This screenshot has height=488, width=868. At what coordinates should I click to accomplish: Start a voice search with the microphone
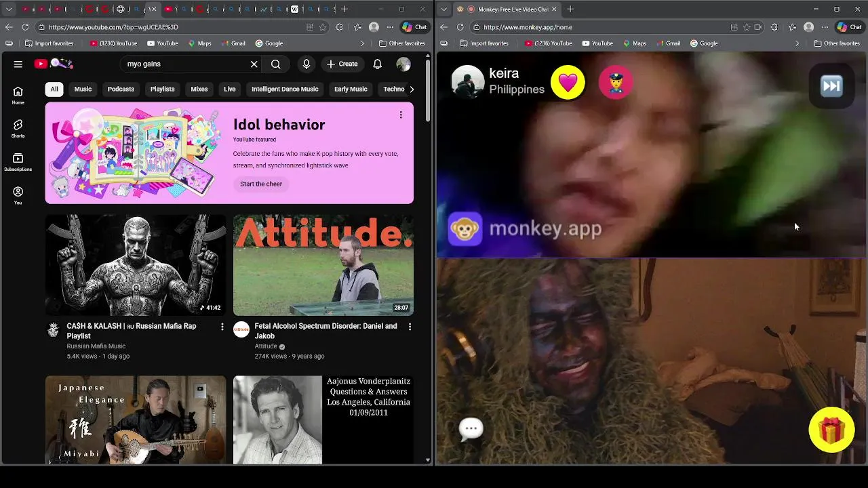point(307,64)
